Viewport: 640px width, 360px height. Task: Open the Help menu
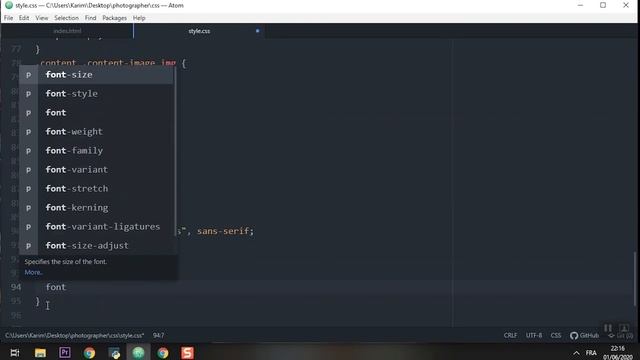[139, 18]
